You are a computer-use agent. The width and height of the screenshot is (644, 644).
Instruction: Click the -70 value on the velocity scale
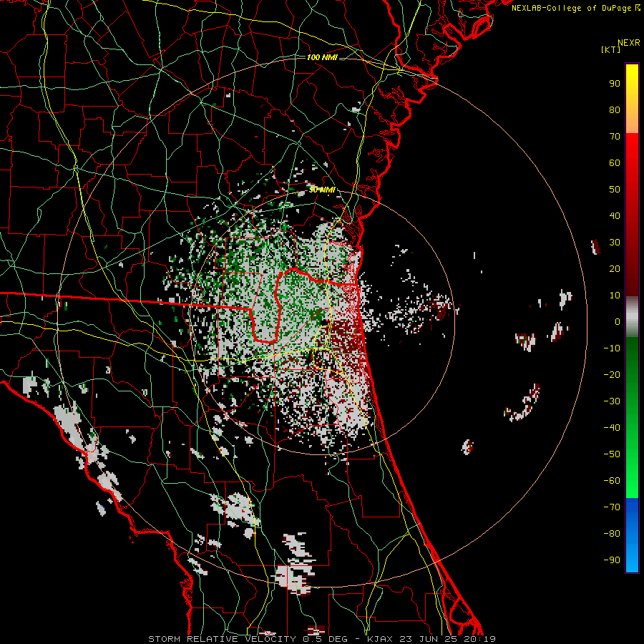pos(612,507)
